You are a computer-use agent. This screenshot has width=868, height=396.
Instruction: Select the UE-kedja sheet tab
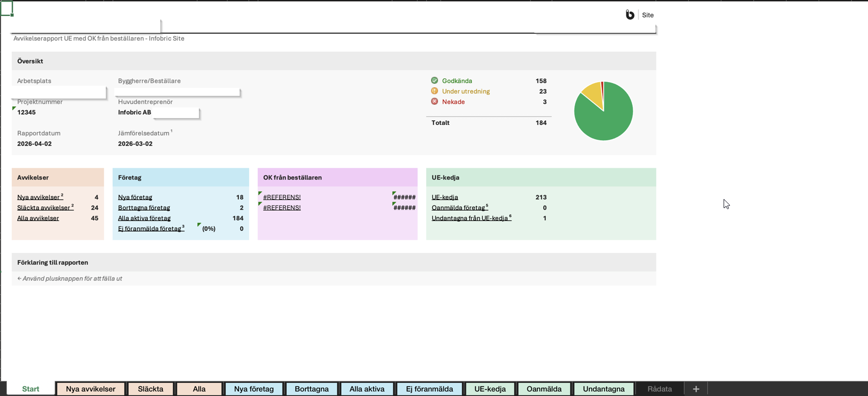coord(489,389)
